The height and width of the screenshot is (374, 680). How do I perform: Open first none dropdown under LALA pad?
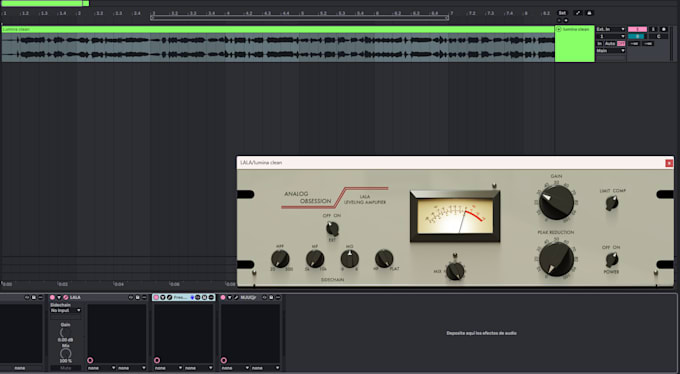[101, 368]
